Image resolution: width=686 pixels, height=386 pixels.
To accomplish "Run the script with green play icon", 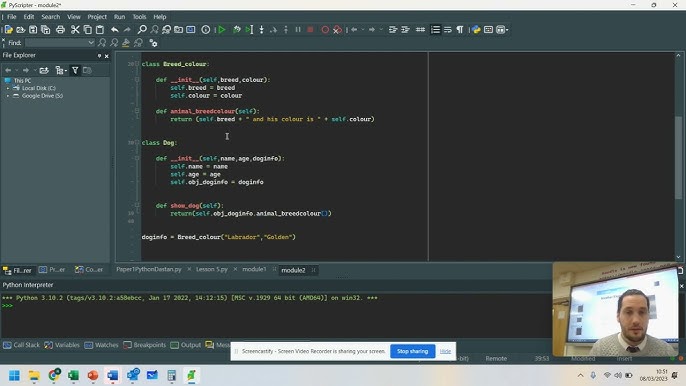I will coord(222,30).
